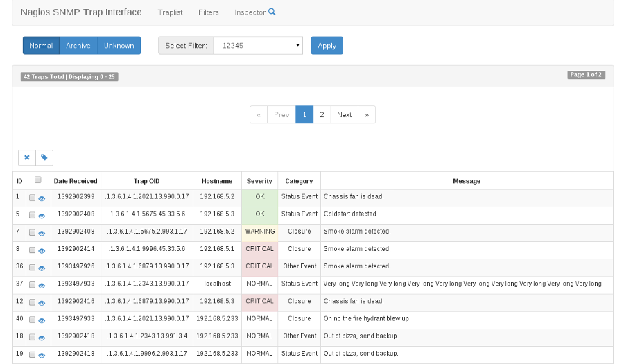Viewport: 624px width, 364px height.
Task: Click the date cell 1392902399
Action: click(76, 196)
